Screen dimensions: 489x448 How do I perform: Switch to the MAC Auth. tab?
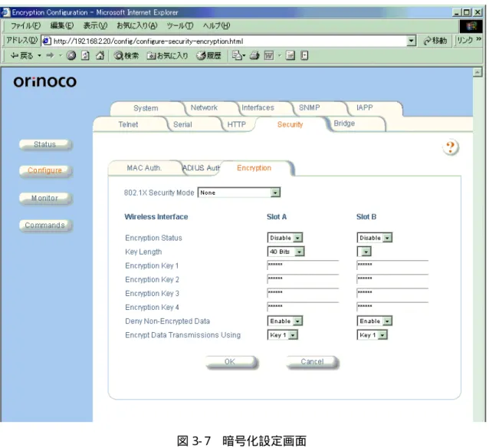click(x=144, y=168)
